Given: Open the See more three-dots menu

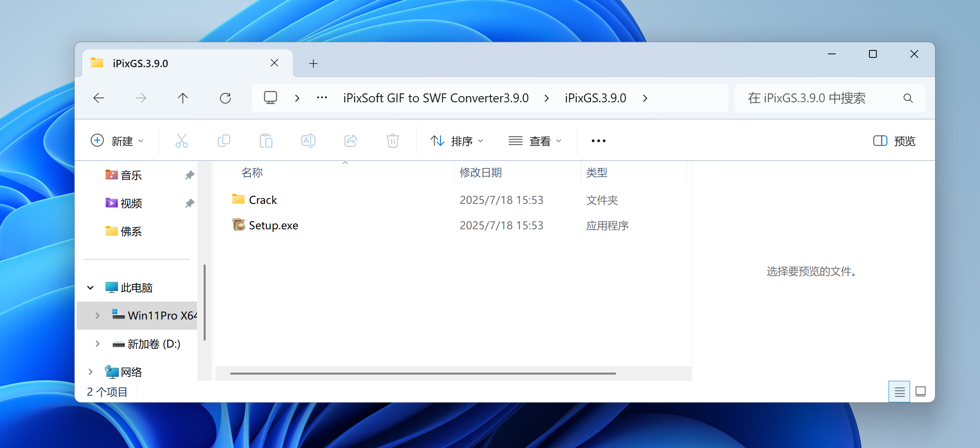Looking at the screenshot, I should click(x=598, y=141).
